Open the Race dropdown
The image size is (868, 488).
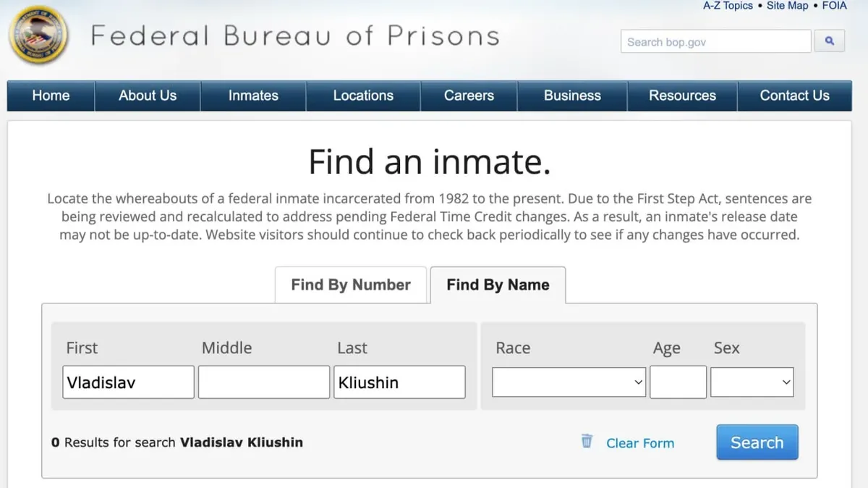(569, 382)
